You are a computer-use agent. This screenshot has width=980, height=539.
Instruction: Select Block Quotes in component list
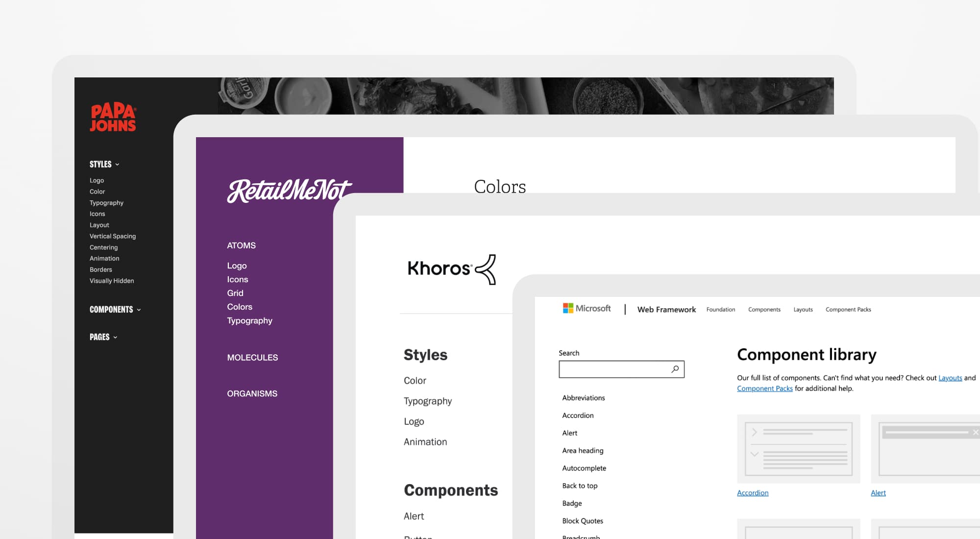tap(583, 521)
